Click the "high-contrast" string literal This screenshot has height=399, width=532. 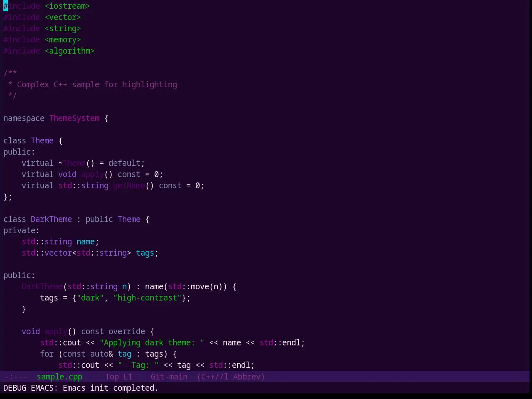tap(147, 298)
